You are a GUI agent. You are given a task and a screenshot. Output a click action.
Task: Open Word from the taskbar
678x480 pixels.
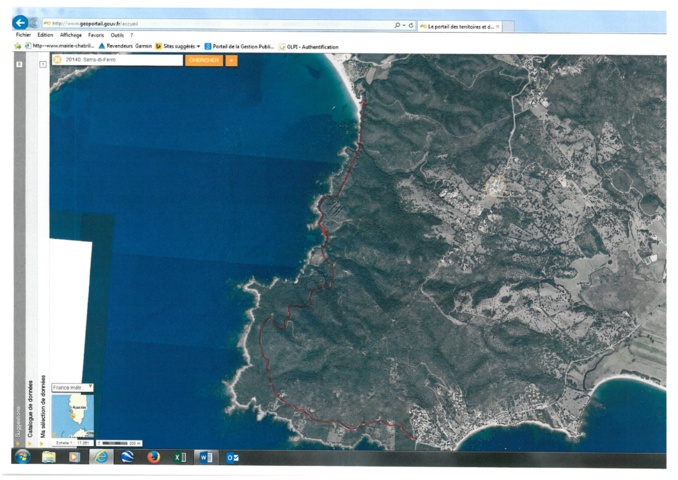point(205,457)
